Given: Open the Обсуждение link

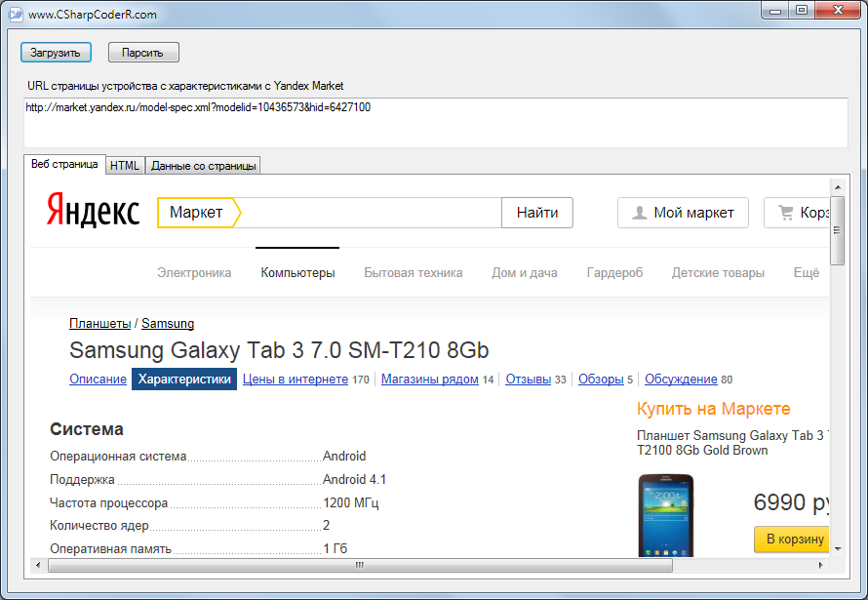Looking at the screenshot, I should [681, 380].
